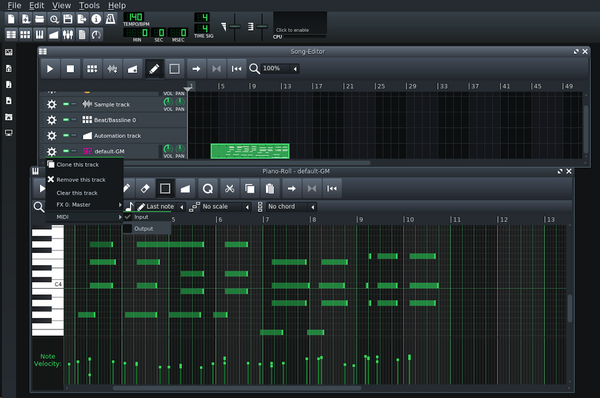The image size is (600, 398).
Task: Select the green pattern clip in default-GM track
Action: (250, 151)
